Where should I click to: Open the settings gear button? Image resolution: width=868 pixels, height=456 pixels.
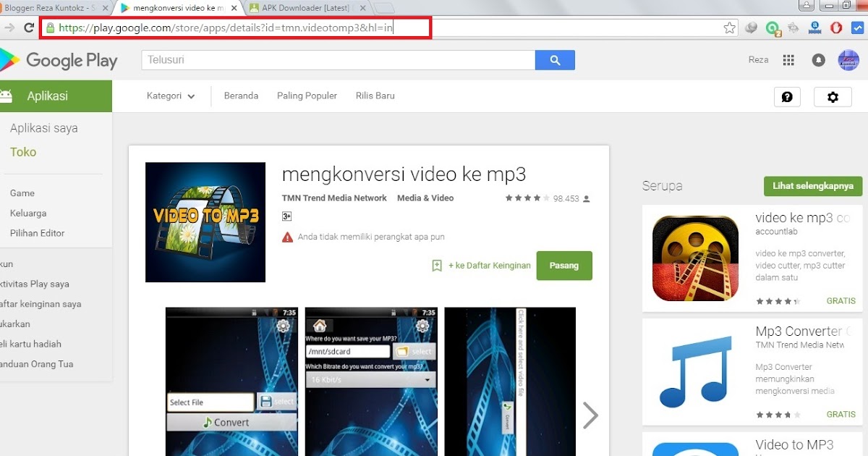tap(833, 97)
